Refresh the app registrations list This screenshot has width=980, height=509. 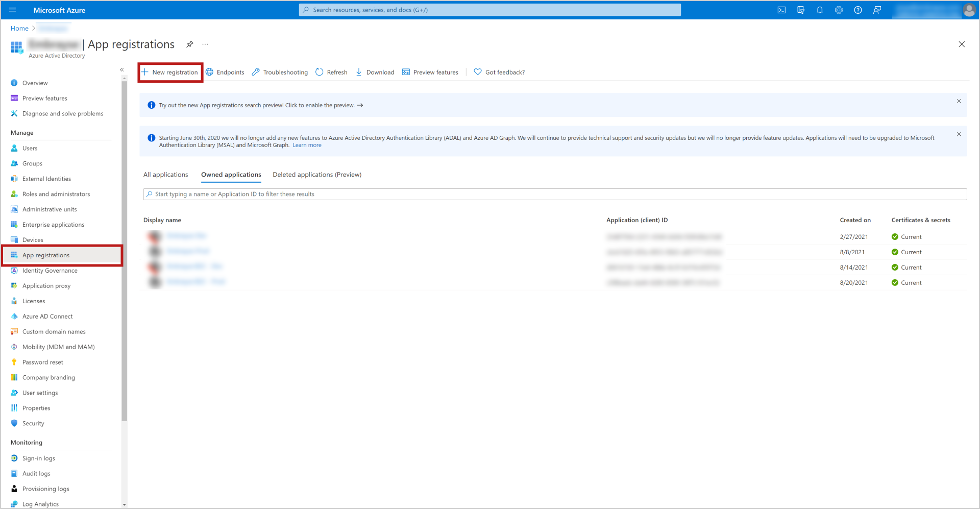coord(331,72)
